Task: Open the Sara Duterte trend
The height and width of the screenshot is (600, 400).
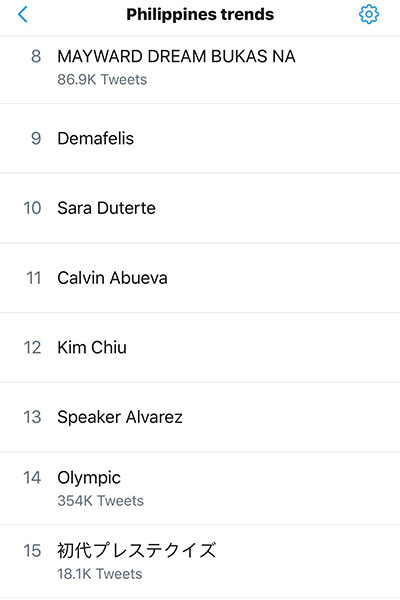Action: tap(200, 208)
